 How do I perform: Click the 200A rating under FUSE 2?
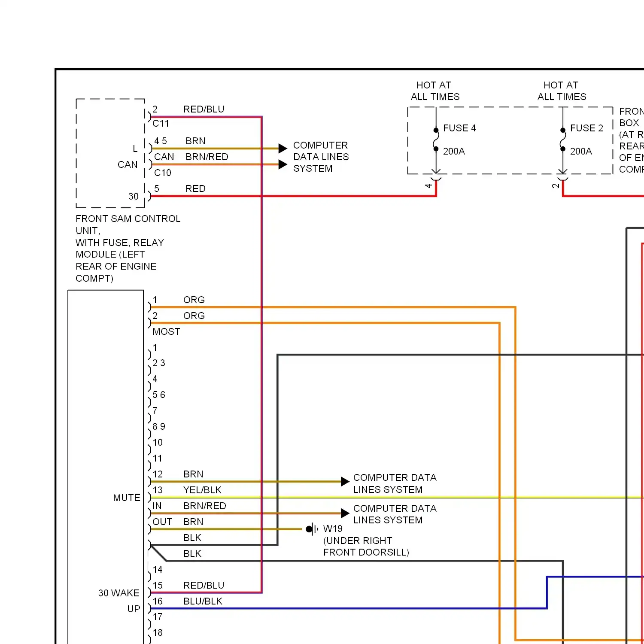pyautogui.click(x=581, y=151)
